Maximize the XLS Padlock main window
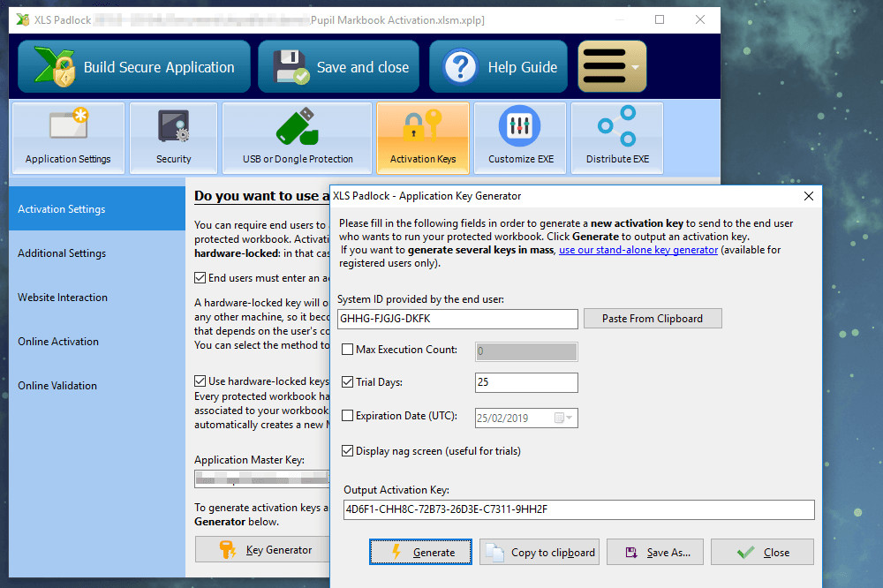Viewport: 883px width, 588px height. 660,19
